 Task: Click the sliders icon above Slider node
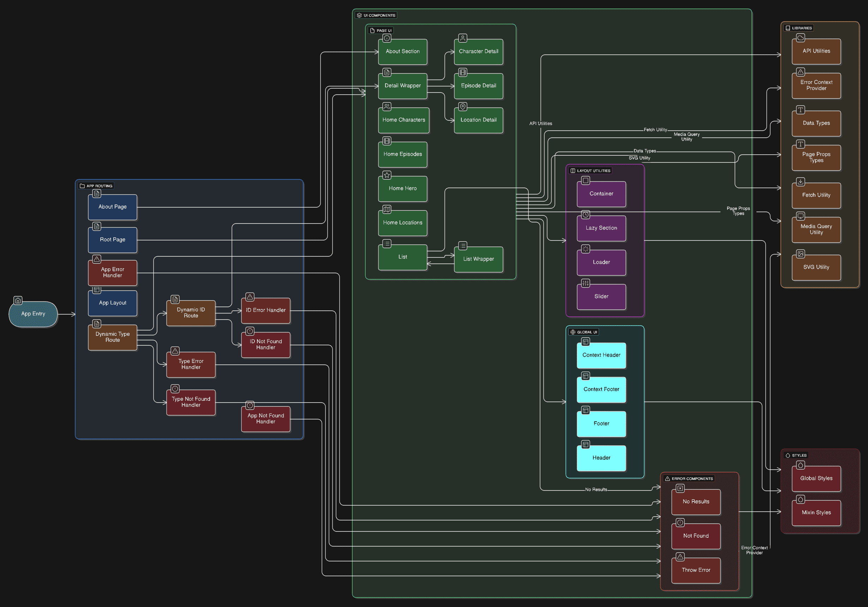point(585,283)
